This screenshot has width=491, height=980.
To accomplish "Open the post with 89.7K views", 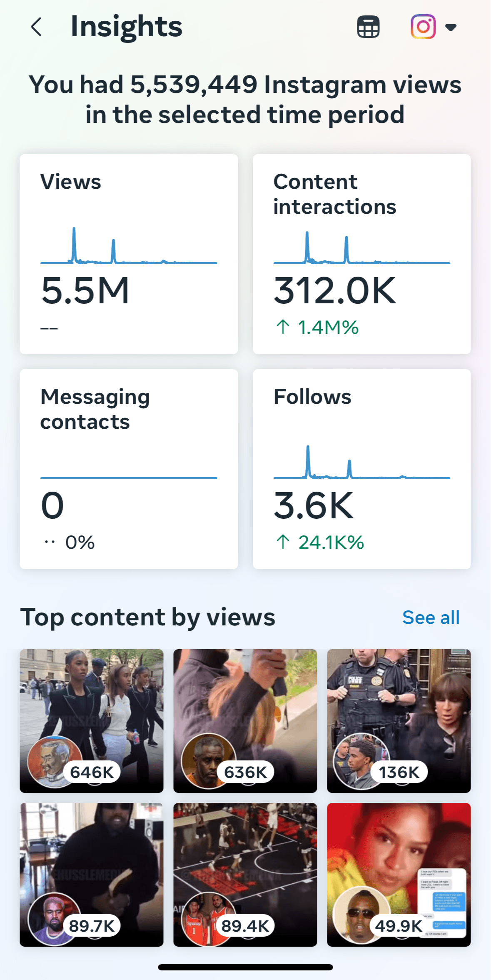I will [x=92, y=854].
